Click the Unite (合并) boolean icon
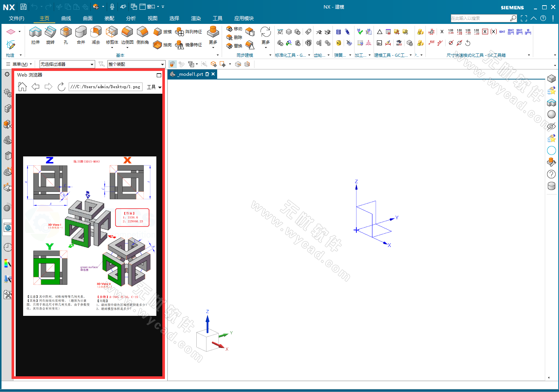This screenshot has height=392, width=559. (x=81, y=35)
